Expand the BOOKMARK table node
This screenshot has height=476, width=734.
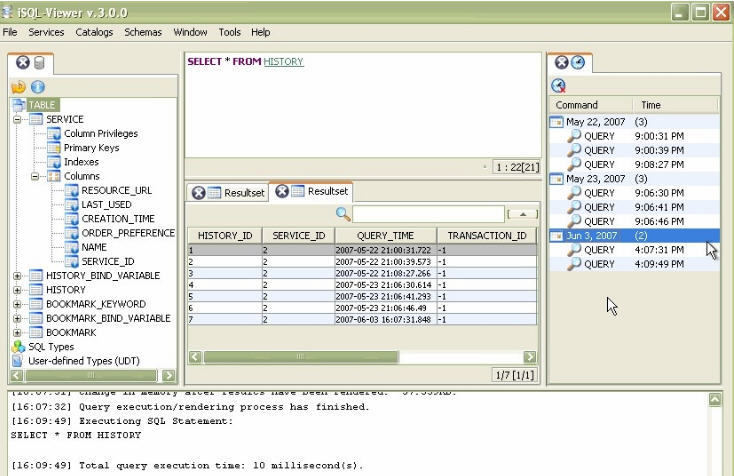[x=17, y=333]
